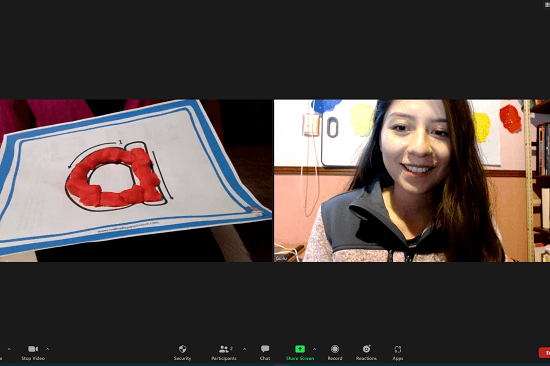Viewport: 550px width, 366px height.
Task: Click the green Share Screen icon
Action: pyautogui.click(x=300, y=349)
